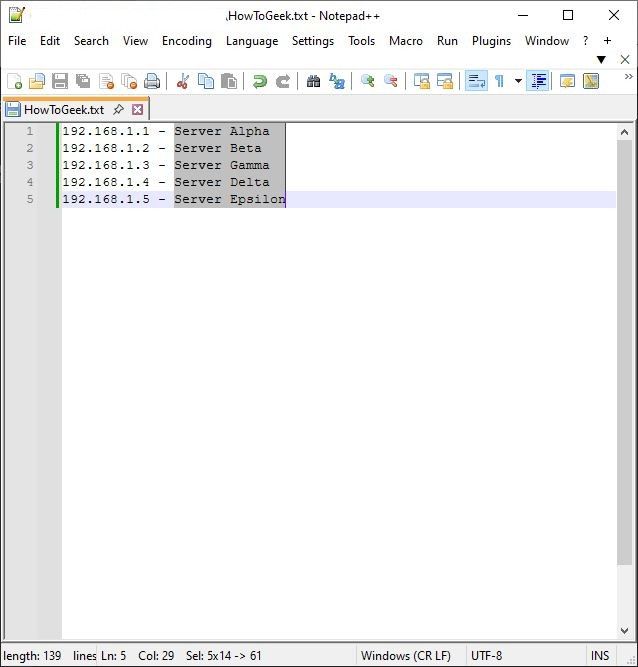The width and height of the screenshot is (638, 667).
Task: Redo with the gray arrow icon
Action: pos(283,81)
